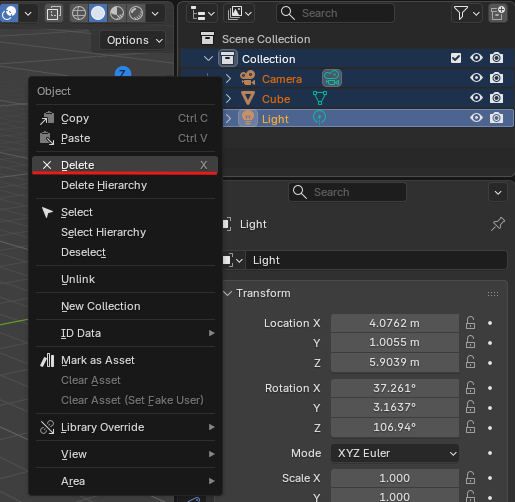This screenshot has height=502, width=515.
Task: Open the outliner filter dropdown
Action: tap(466, 13)
